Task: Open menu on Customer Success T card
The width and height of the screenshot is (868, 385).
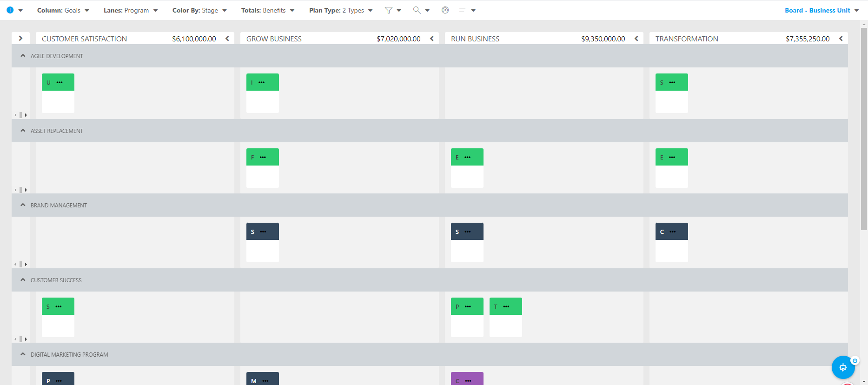Action: 506,306
